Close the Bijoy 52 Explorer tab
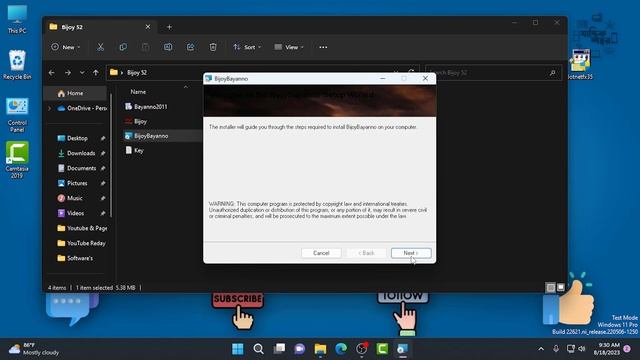Screen dimensions: 640x360 148,27
